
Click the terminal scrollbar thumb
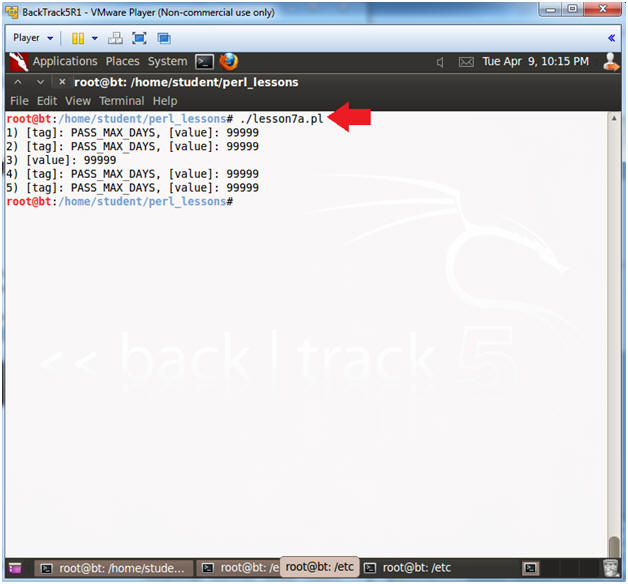point(614,547)
